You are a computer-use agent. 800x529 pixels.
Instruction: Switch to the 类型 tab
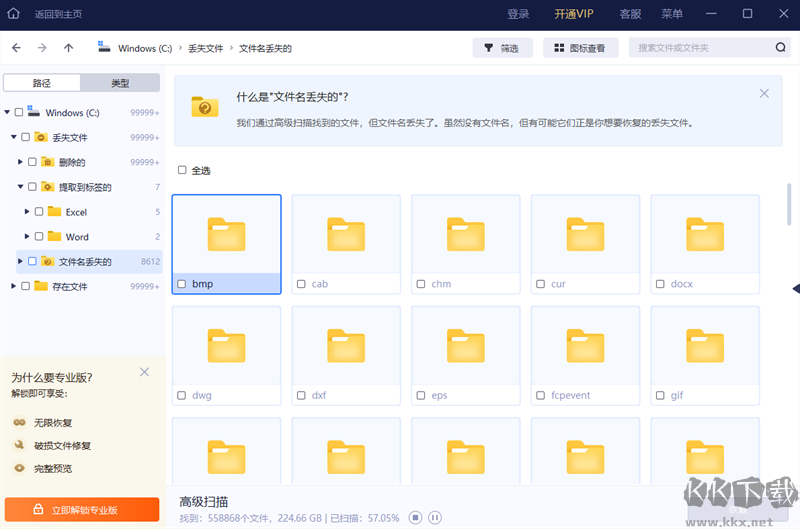pos(120,83)
